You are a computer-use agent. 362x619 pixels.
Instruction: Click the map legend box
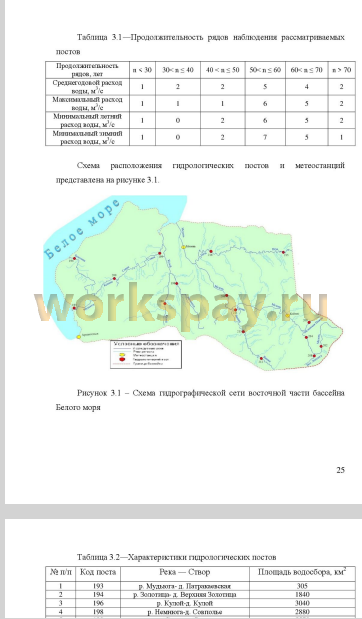point(146,354)
